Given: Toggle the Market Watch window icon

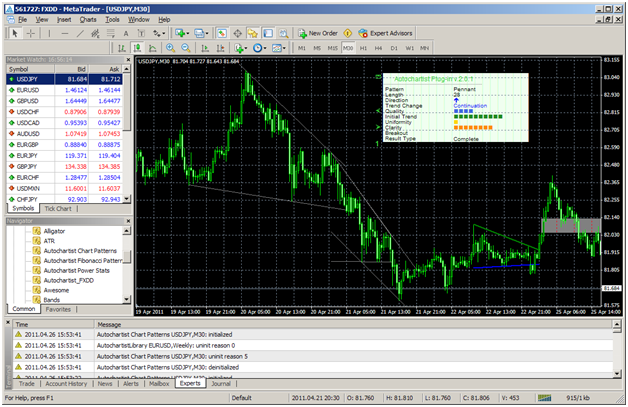Looking at the screenshot, I should [x=222, y=33].
